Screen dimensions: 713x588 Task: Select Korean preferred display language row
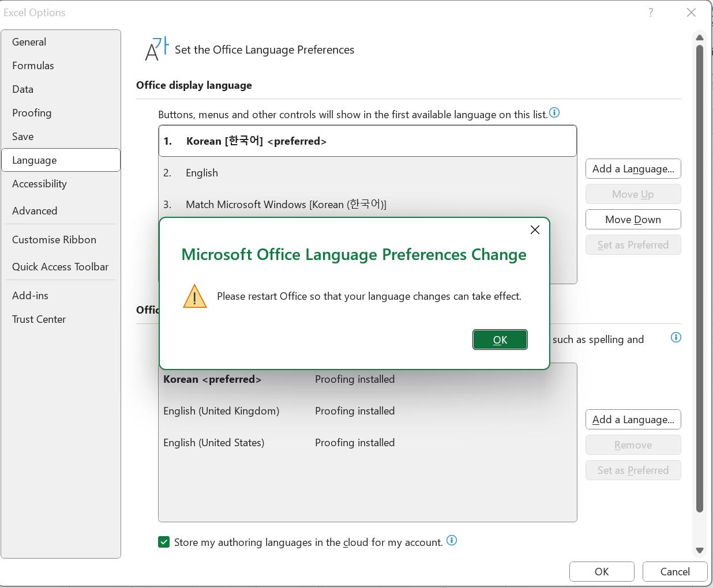click(x=367, y=141)
